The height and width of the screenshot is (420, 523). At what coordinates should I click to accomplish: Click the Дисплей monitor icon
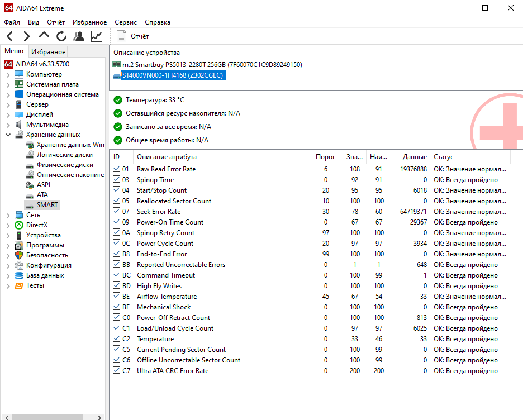[x=19, y=114]
